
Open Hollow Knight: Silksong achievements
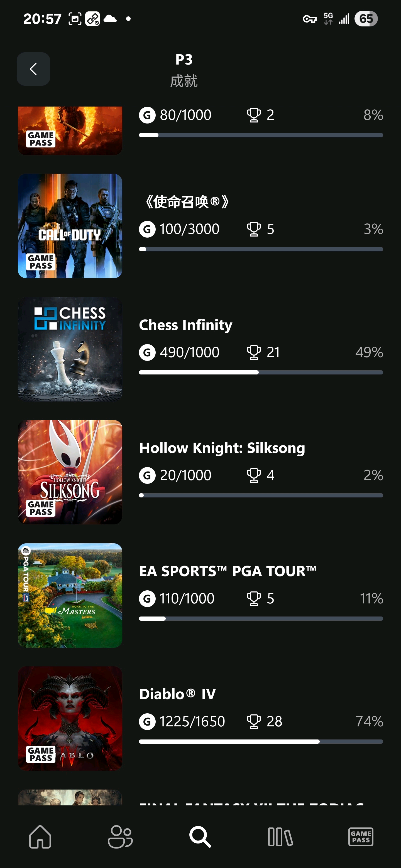222,448
